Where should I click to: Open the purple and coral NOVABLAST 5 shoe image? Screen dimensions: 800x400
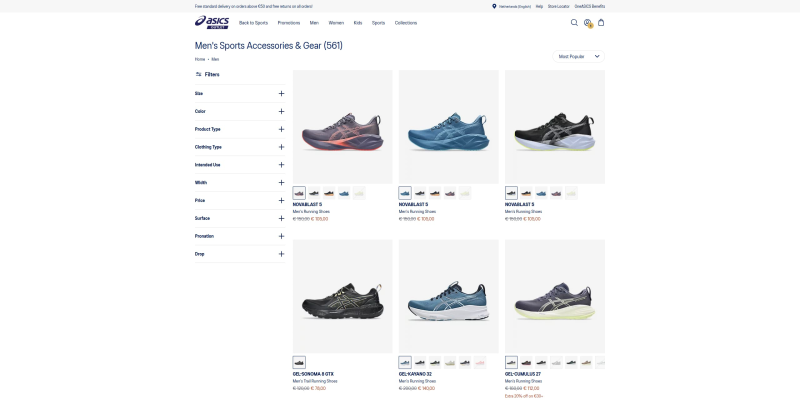pyautogui.click(x=343, y=127)
